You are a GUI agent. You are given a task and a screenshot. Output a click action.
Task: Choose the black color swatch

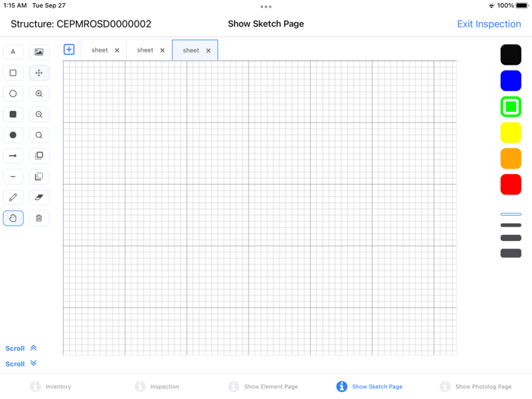coord(511,55)
